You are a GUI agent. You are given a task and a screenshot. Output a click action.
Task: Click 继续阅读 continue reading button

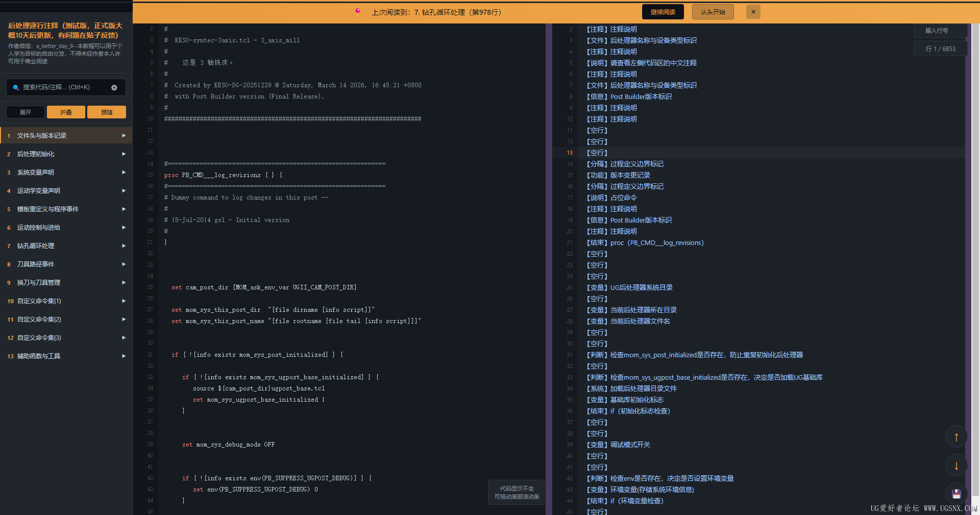click(663, 12)
